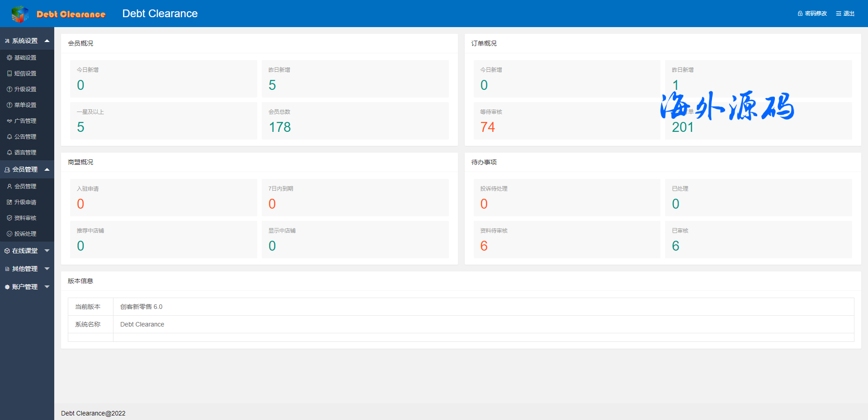Open 菜单设置 in the sidebar
Image resolution: width=868 pixels, height=420 pixels.
click(x=25, y=105)
